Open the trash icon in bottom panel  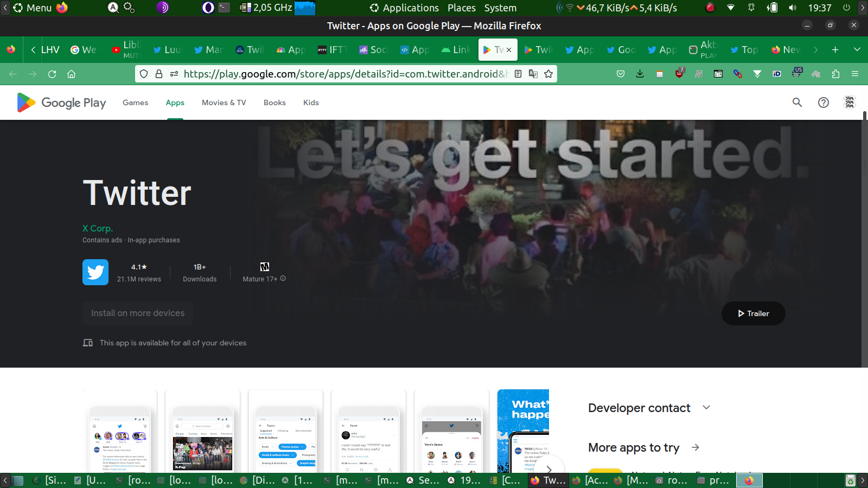(x=851, y=480)
